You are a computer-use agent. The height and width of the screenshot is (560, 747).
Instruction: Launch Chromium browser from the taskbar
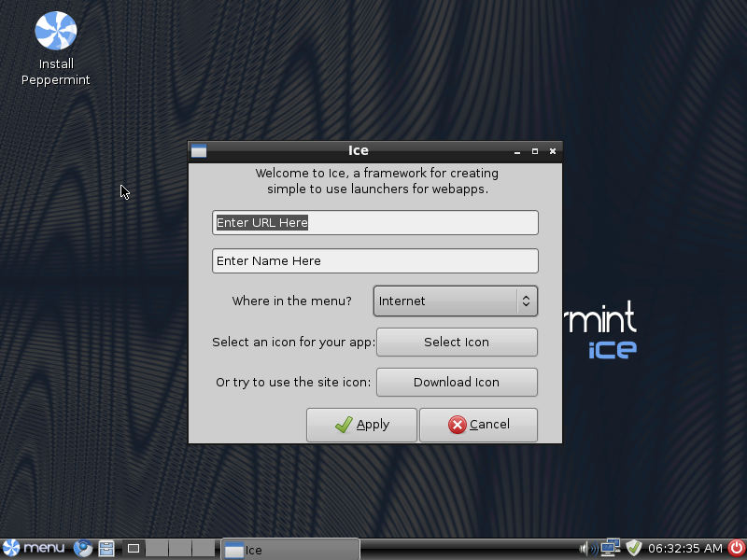click(84, 548)
